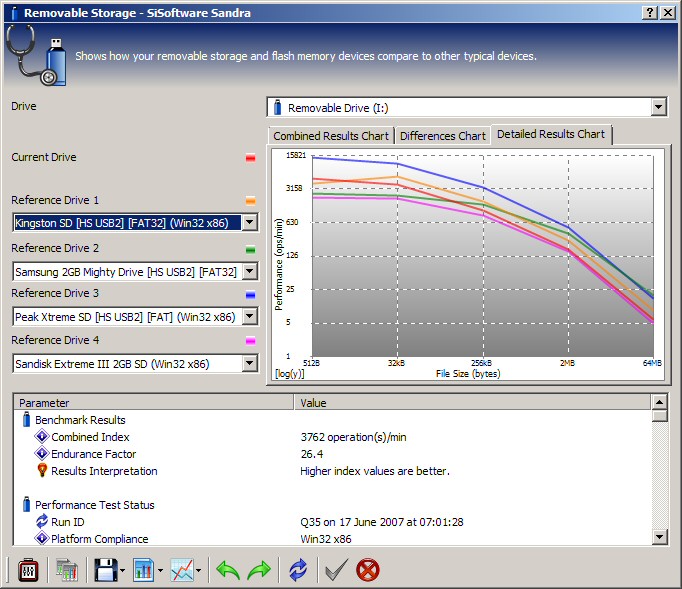682x589 pixels.
Task: Click the grey checkmark OK icon
Action: pos(336,570)
